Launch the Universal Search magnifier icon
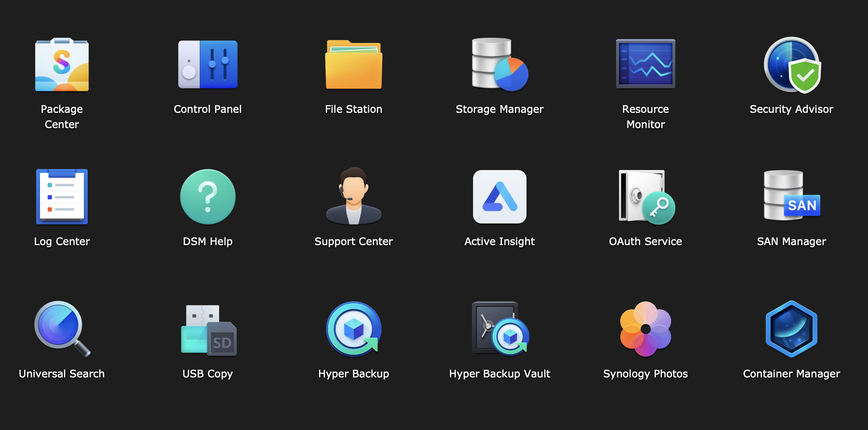 [x=62, y=329]
